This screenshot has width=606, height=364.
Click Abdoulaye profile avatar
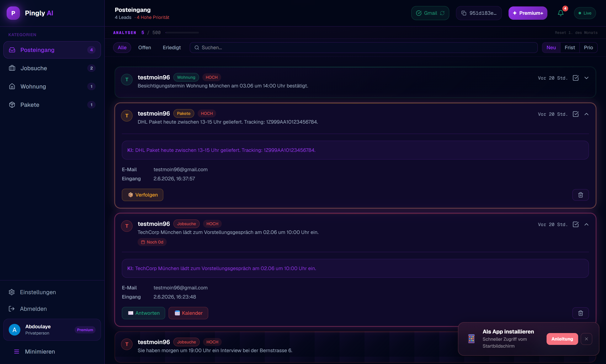15,330
